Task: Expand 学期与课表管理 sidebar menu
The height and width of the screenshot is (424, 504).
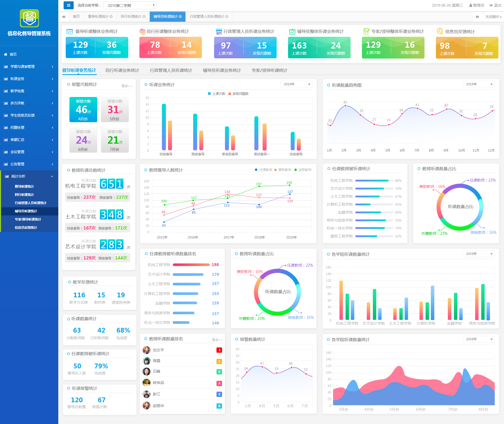Action: click(x=29, y=67)
